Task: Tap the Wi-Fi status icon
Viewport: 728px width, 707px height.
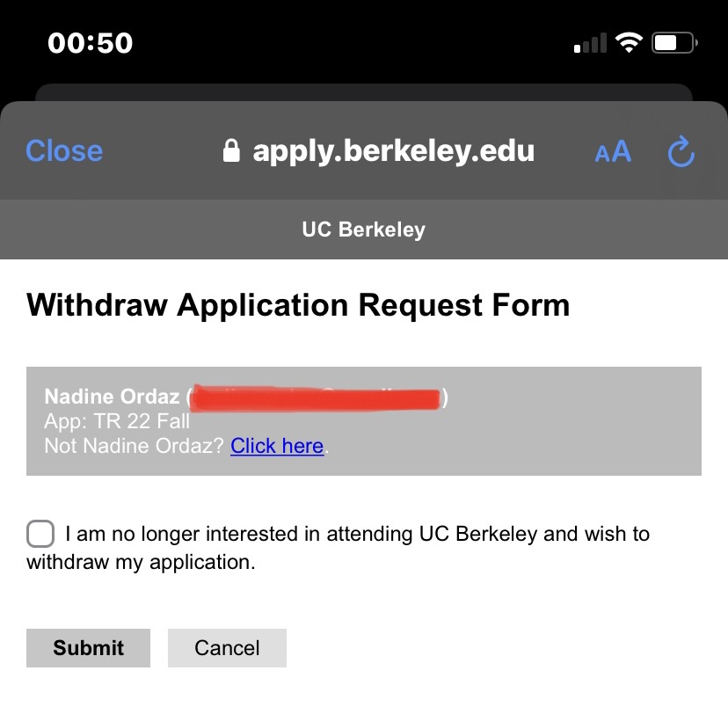Action: point(629,43)
